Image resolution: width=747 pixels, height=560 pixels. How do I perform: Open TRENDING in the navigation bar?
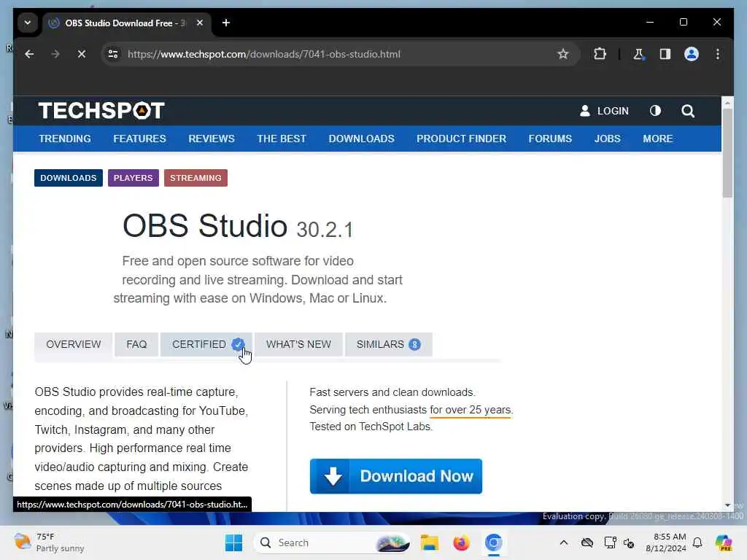click(x=65, y=139)
